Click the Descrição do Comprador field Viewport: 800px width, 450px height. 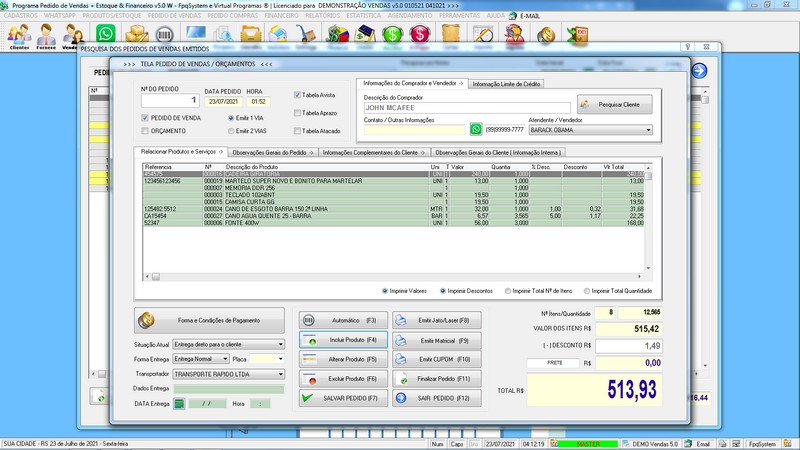point(467,108)
